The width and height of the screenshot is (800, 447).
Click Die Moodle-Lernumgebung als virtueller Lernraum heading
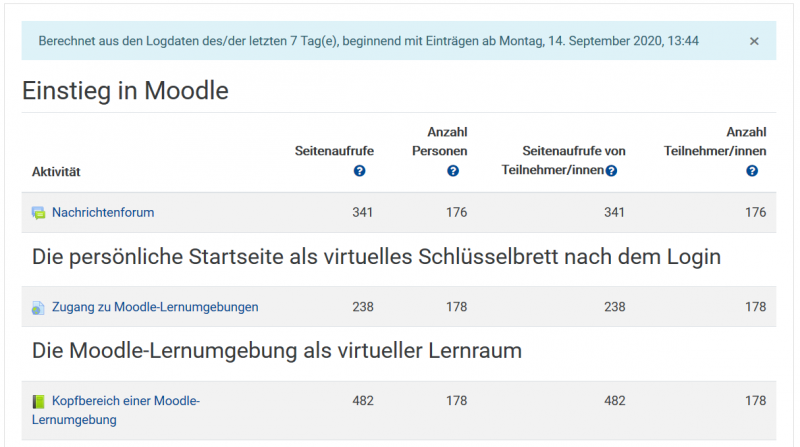[277, 351]
